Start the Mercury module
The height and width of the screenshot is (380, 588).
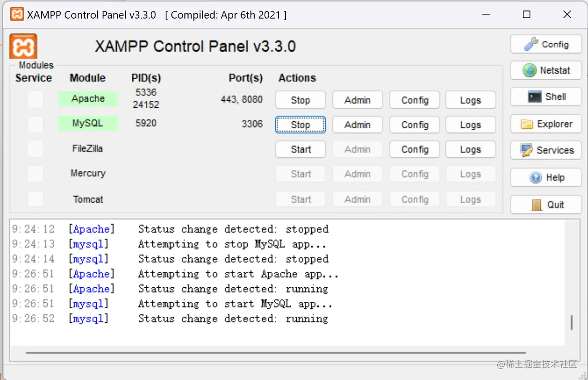click(300, 174)
